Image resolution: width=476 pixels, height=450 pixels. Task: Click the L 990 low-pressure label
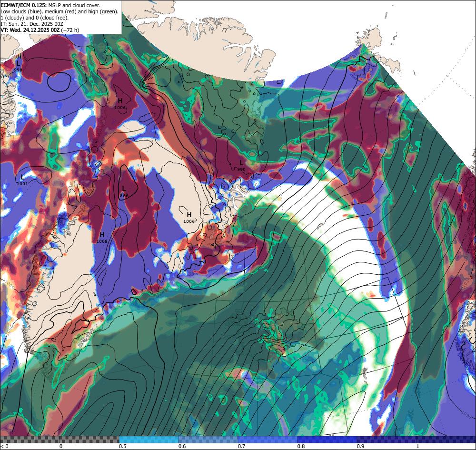(x=241, y=166)
